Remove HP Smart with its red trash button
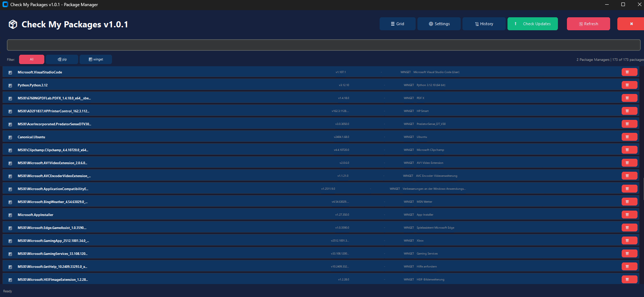The height and width of the screenshot is (297, 644). pyautogui.click(x=629, y=111)
